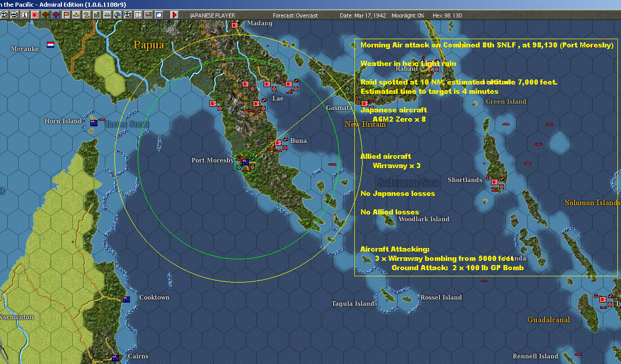Select the Japanese flag at Madang

coord(236,24)
